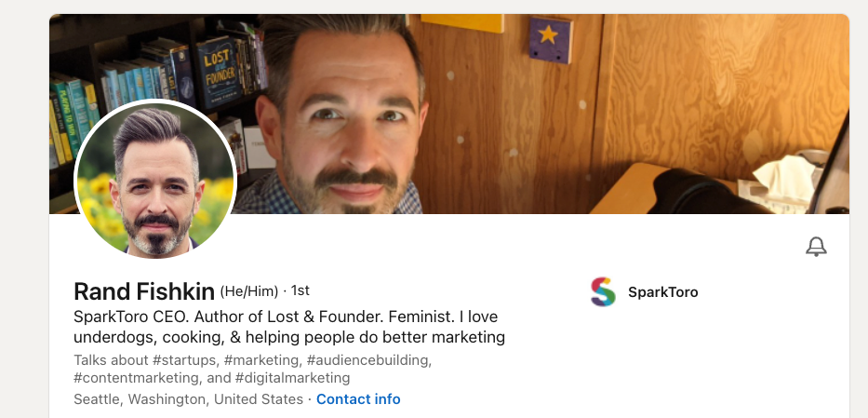Open the SparkToro company name link
The width and height of the screenshot is (868, 418).
pos(662,292)
